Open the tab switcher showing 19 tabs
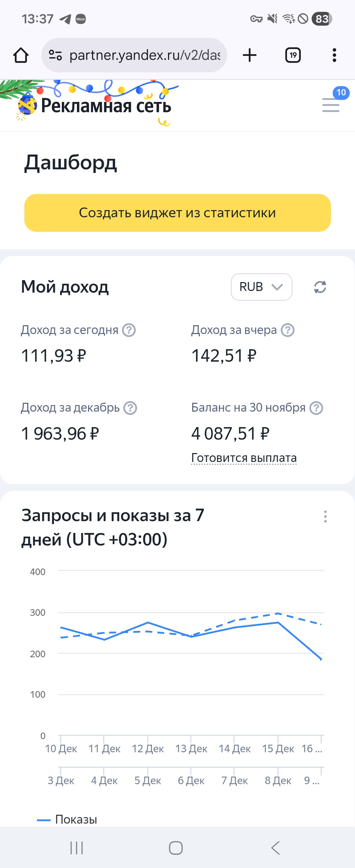 click(293, 55)
